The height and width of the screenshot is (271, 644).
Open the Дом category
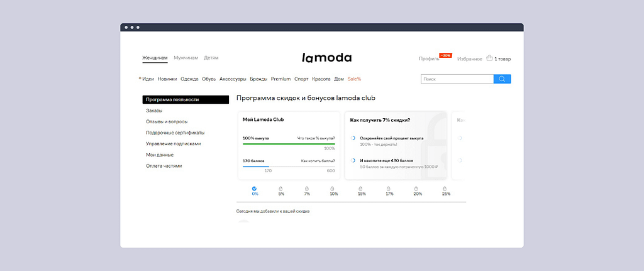point(339,79)
